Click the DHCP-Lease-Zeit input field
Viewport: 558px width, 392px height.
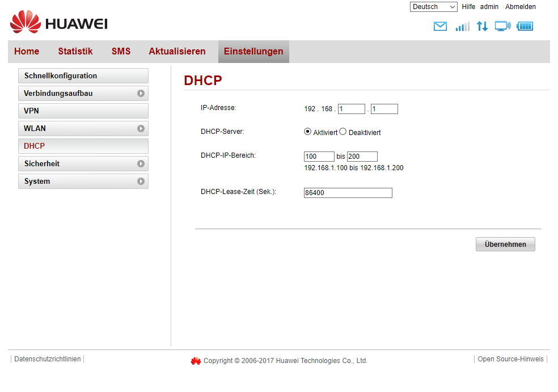pyautogui.click(x=348, y=193)
